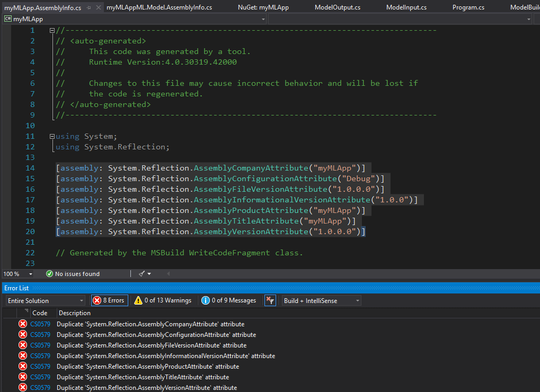540x392 pixels.
Task: Select the Code Cleanup broom icon
Action: point(142,274)
